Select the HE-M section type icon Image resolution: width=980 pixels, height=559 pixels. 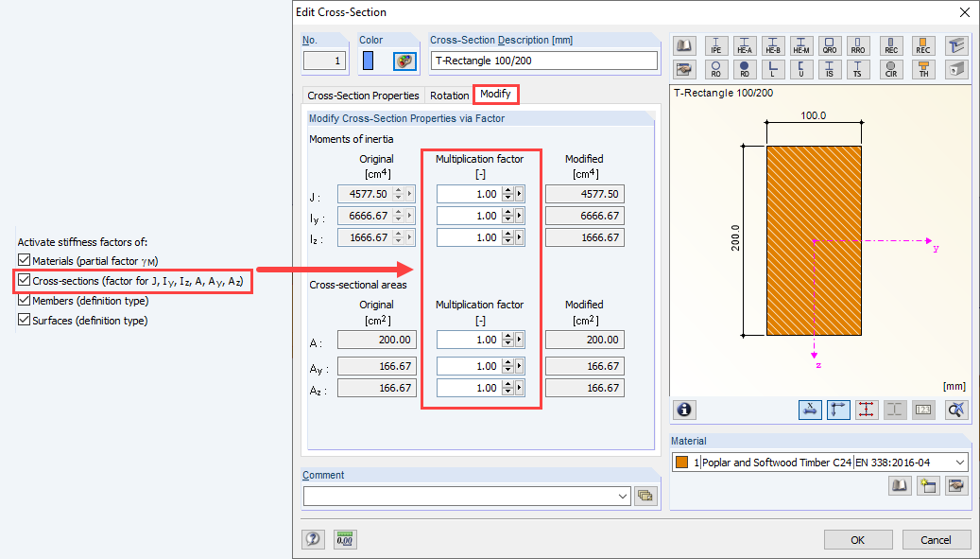coord(801,45)
